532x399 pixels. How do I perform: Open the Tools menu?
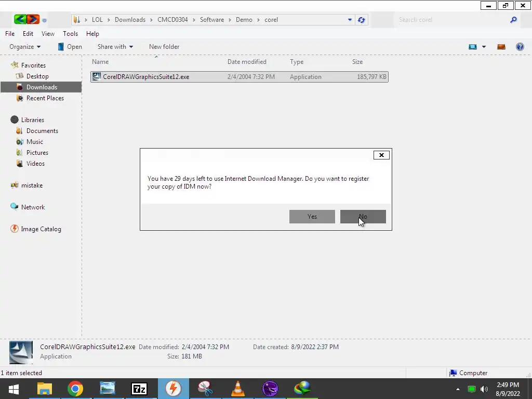click(70, 34)
